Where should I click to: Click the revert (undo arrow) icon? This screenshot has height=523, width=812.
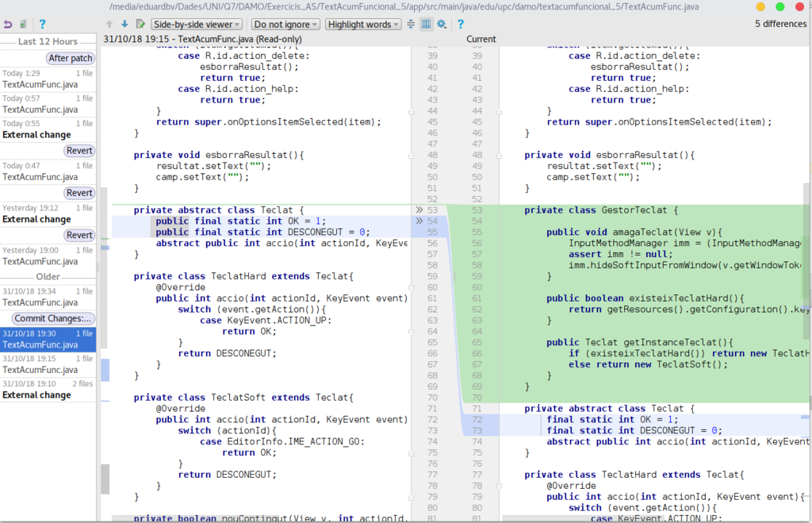8,24
